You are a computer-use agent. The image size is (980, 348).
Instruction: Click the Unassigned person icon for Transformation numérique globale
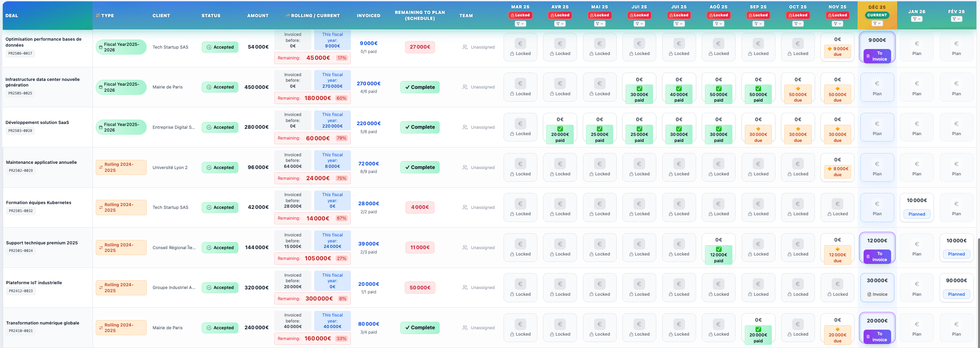[x=465, y=328]
